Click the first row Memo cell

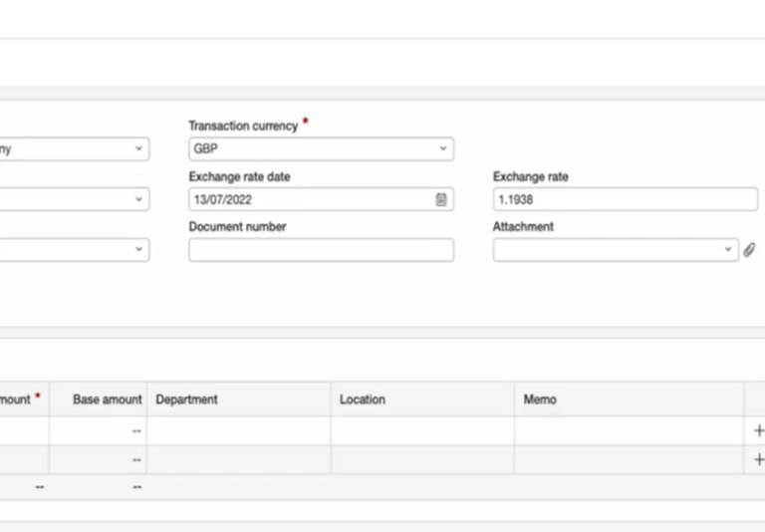[x=629, y=430]
